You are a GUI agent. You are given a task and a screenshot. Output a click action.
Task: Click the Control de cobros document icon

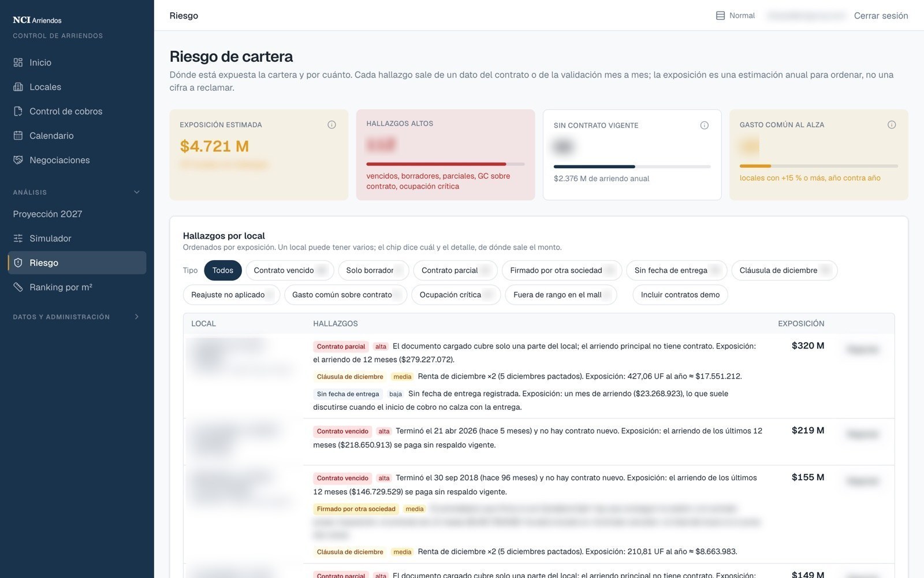click(x=18, y=111)
